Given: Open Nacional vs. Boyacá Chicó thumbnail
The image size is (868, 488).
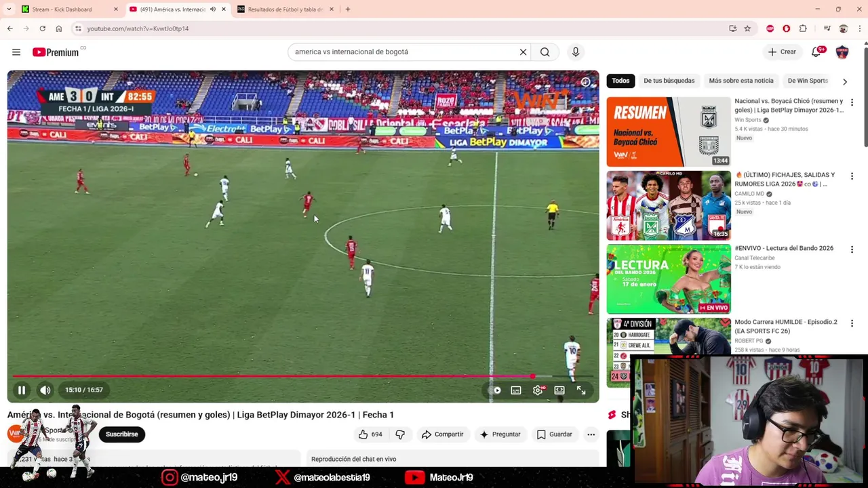Looking at the screenshot, I should click(669, 131).
